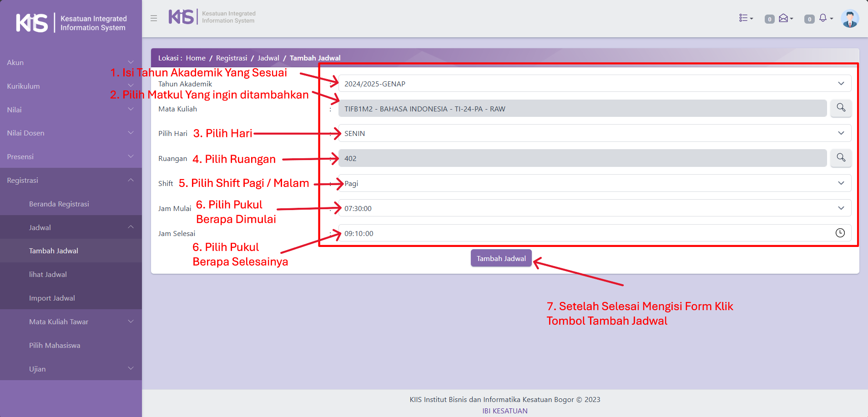Click the clock icon in Jam Selesai

pyautogui.click(x=840, y=233)
